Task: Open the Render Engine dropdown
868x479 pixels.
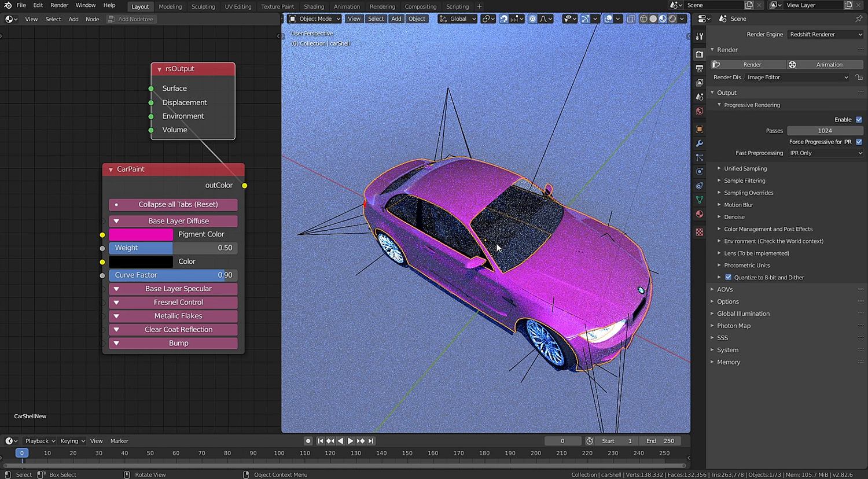Action: click(x=825, y=34)
